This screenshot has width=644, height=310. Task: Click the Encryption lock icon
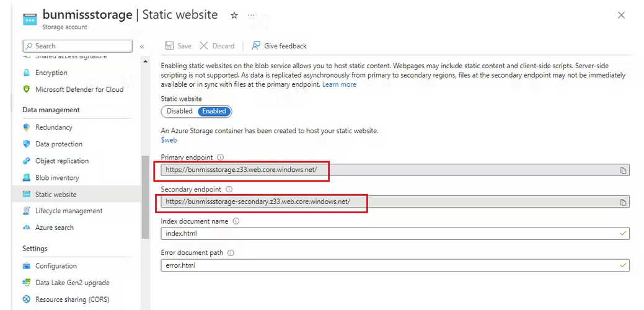pyautogui.click(x=27, y=73)
